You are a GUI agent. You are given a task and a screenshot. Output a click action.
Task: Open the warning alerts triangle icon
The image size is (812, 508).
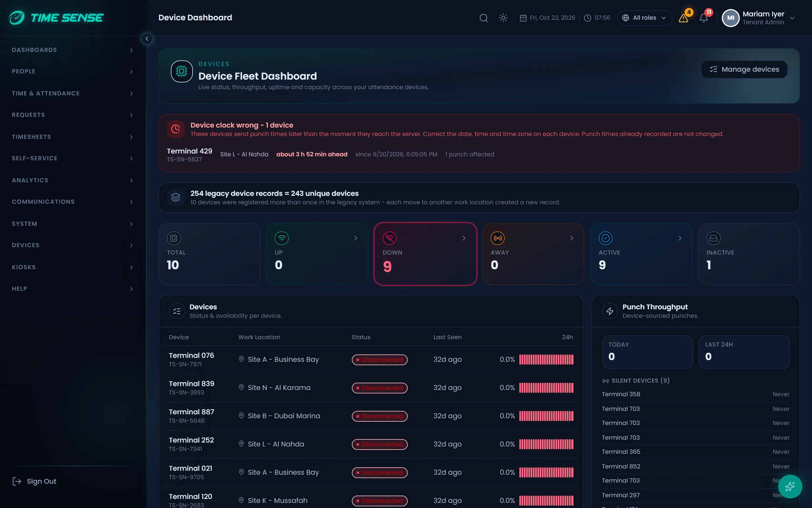(683, 18)
